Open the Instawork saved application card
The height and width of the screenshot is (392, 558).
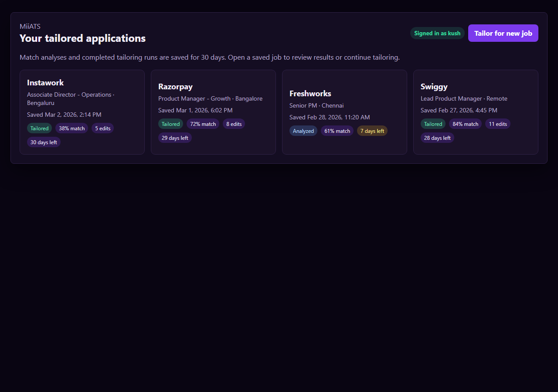(x=82, y=112)
